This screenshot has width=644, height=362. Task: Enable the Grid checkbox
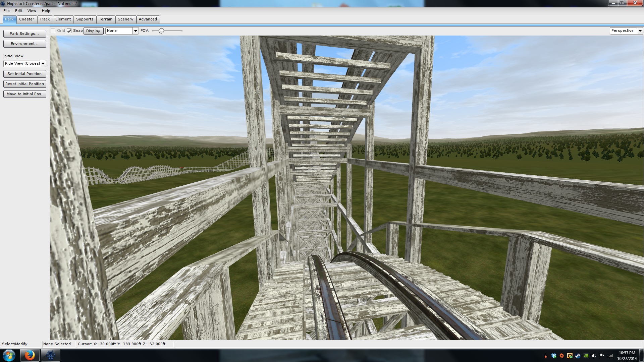click(53, 31)
